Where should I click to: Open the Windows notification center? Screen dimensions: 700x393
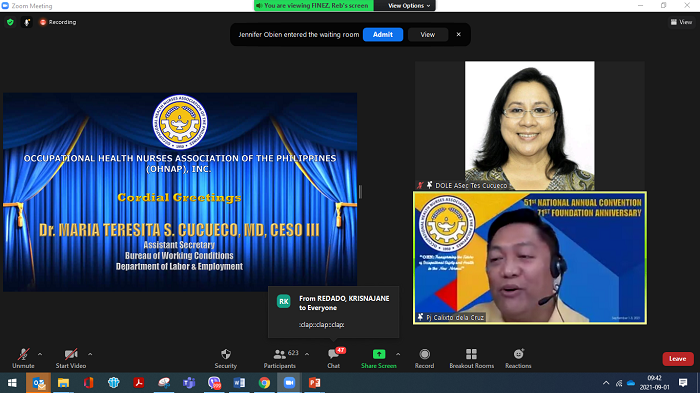click(683, 383)
